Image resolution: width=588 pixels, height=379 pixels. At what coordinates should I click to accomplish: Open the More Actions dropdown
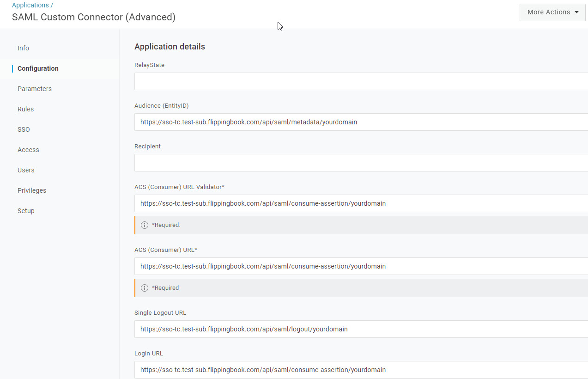point(552,12)
